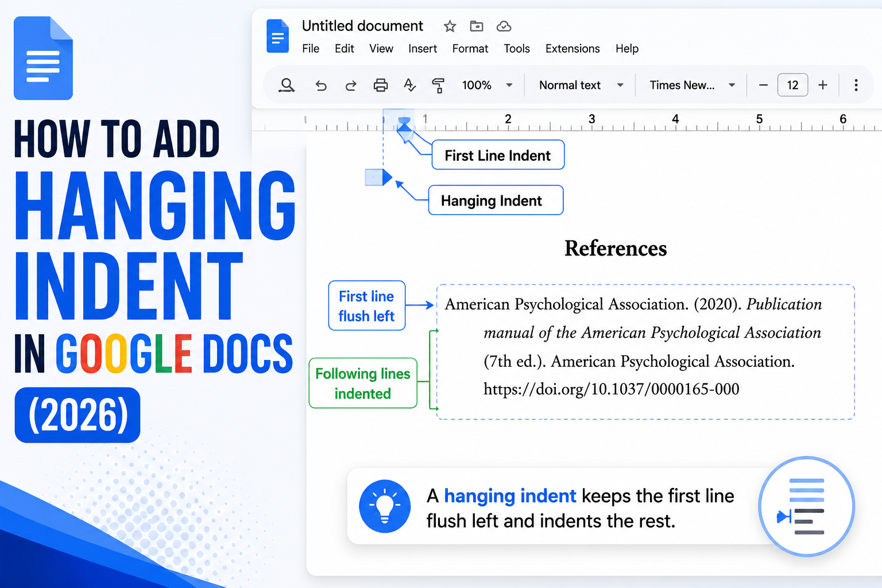Open the Normal text style dropdown
882x588 pixels.
[581, 85]
